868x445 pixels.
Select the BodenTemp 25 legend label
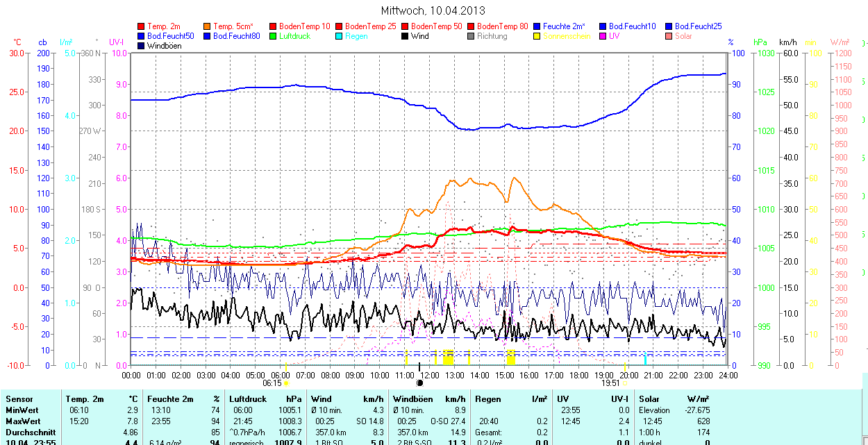tap(371, 26)
